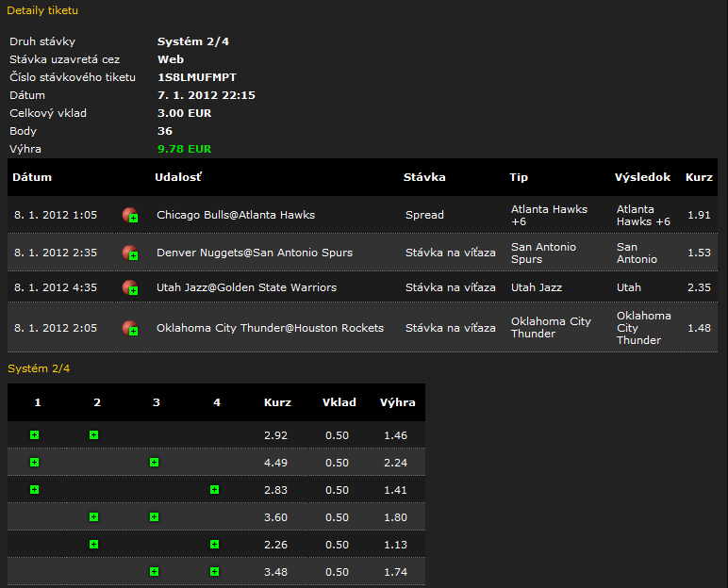Click basketball icon for Oklahoma City Thunder@Houston Rockets
The image size is (728, 588).
(130, 328)
